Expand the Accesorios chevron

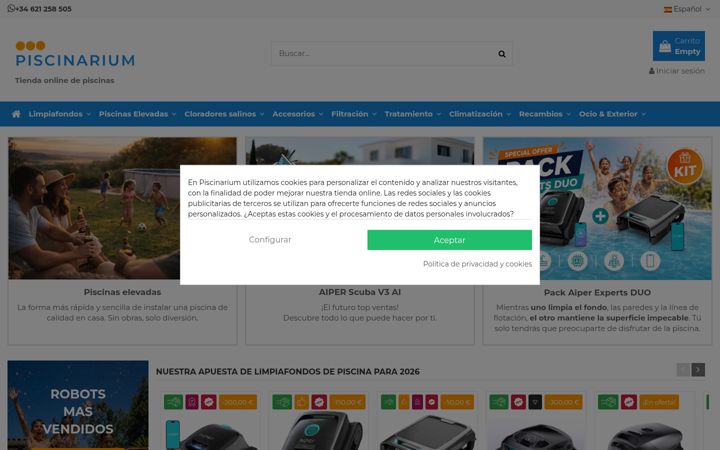(x=321, y=114)
